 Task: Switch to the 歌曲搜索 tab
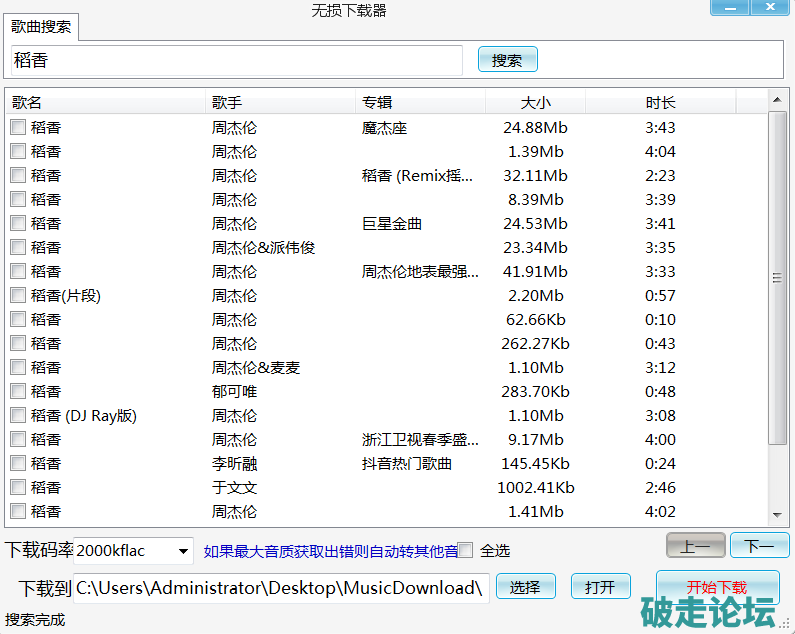click(41, 28)
